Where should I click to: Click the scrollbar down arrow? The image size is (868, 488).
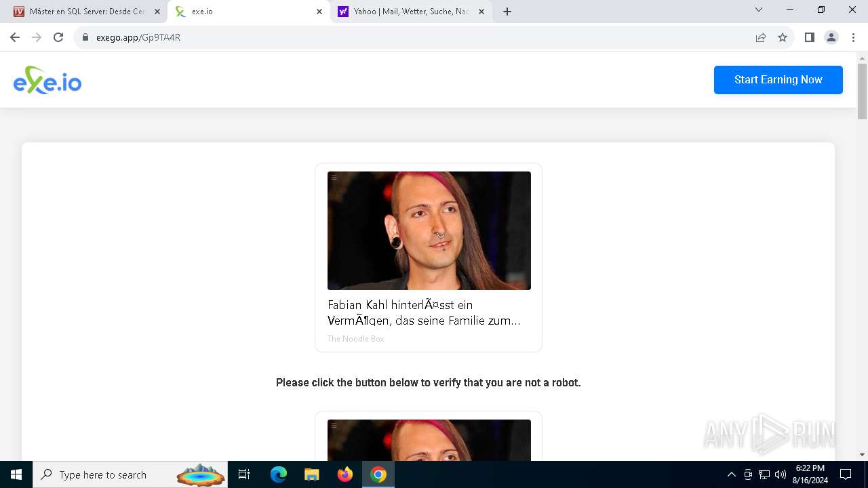(x=862, y=455)
